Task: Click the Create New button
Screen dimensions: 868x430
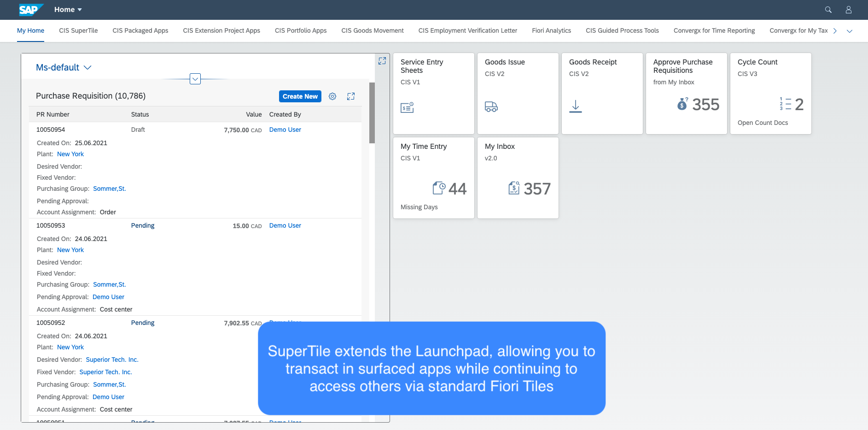Action: coord(300,96)
